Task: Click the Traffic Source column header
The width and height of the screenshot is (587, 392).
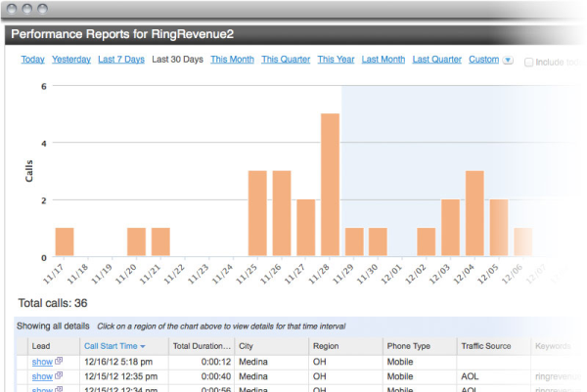Action: 488,346
